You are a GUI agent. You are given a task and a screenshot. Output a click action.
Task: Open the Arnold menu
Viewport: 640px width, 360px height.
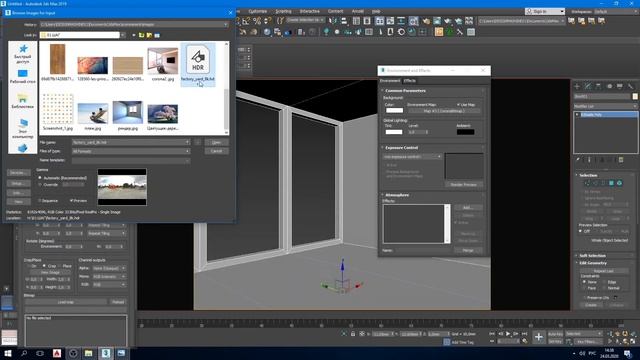358,11
